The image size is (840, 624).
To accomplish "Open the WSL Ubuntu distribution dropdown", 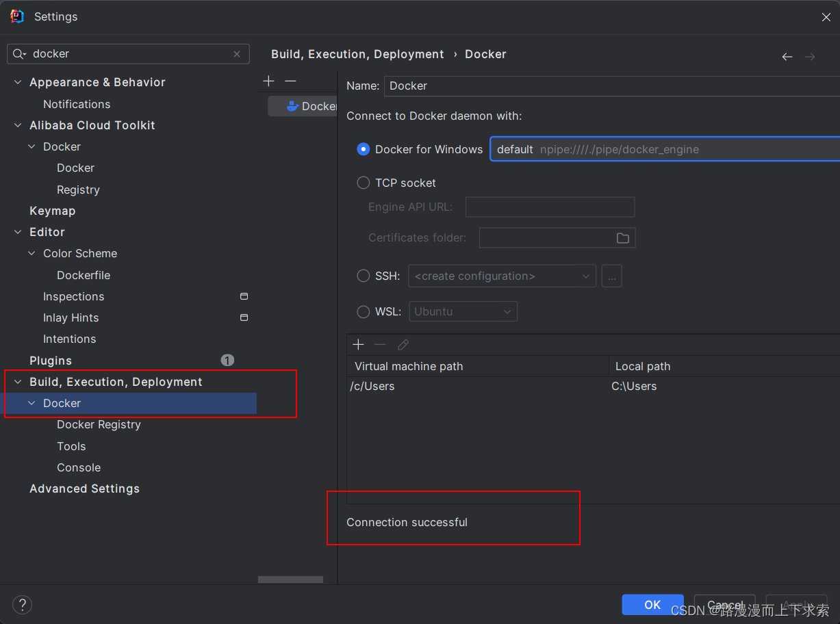I will 463,311.
